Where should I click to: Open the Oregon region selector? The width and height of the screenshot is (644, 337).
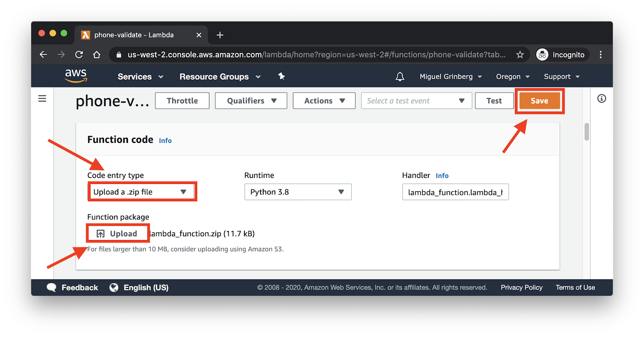(513, 76)
